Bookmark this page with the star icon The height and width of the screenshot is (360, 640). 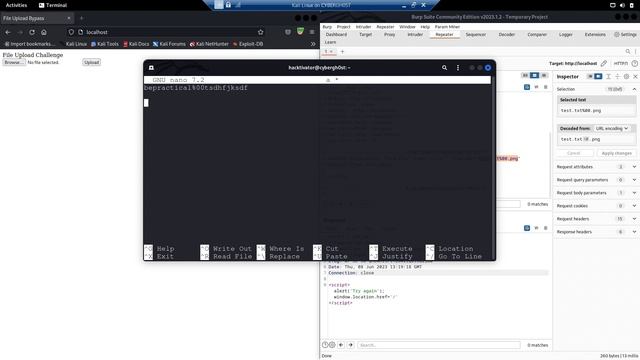click(260, 32)
